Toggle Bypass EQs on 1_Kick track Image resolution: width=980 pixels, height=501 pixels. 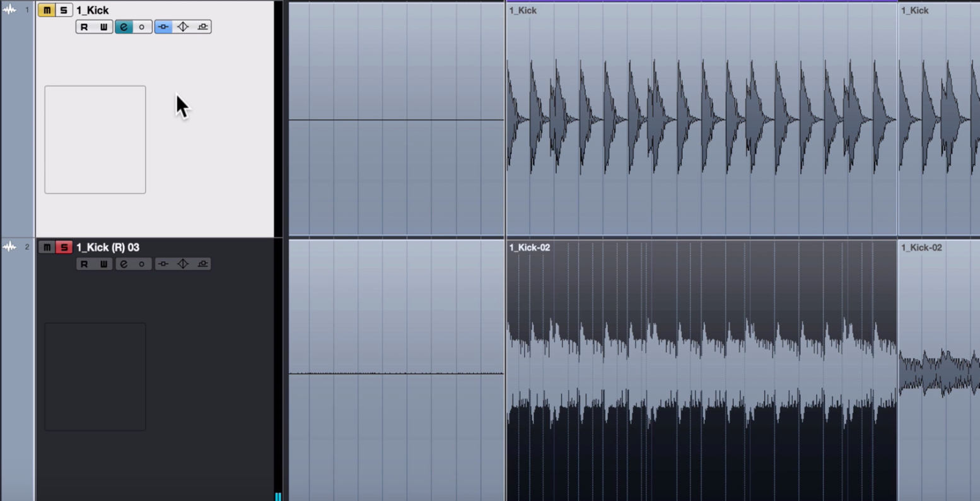pyautogui.click(x=183, y=27)
